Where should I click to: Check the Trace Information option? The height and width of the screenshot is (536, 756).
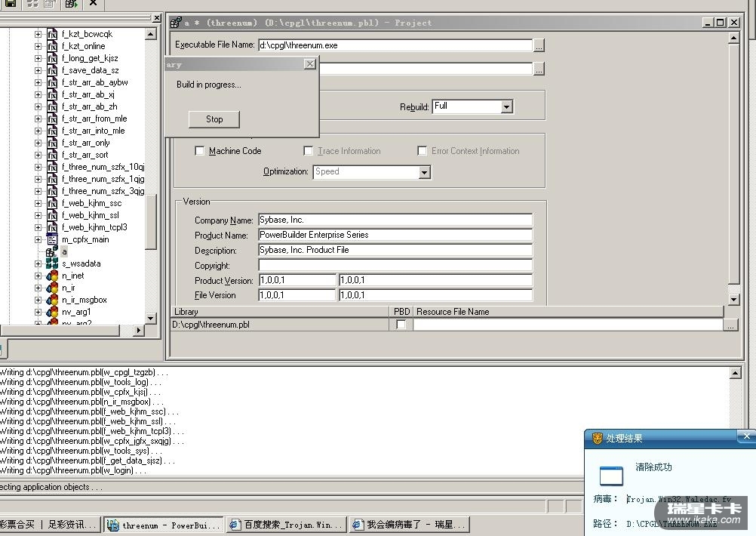[x=309, y=151]
